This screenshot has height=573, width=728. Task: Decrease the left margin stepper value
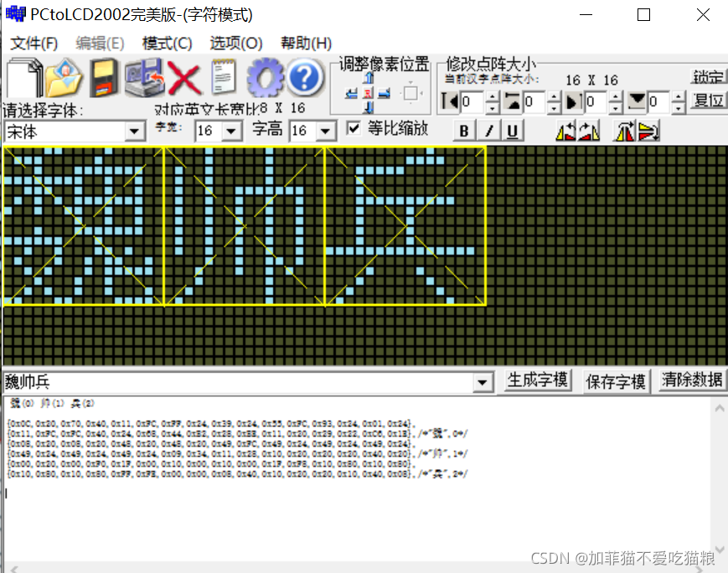click(x=492, y=108)
